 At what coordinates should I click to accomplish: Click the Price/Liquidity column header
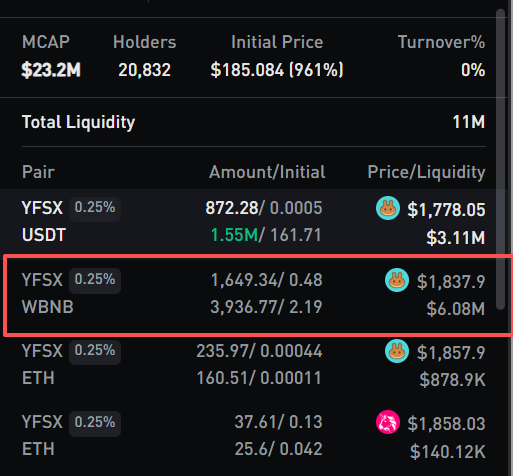tap(426, 173)
